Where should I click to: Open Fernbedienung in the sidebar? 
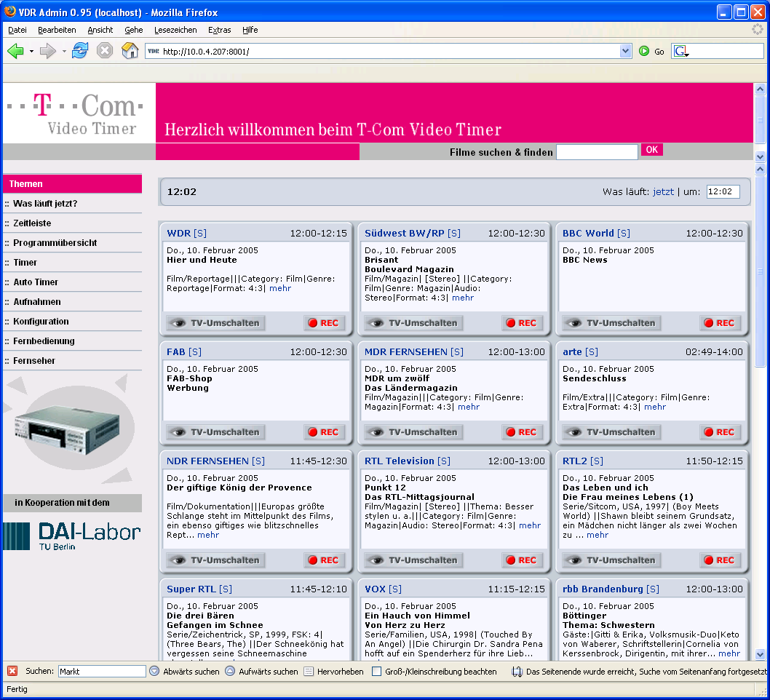point(44,341)
